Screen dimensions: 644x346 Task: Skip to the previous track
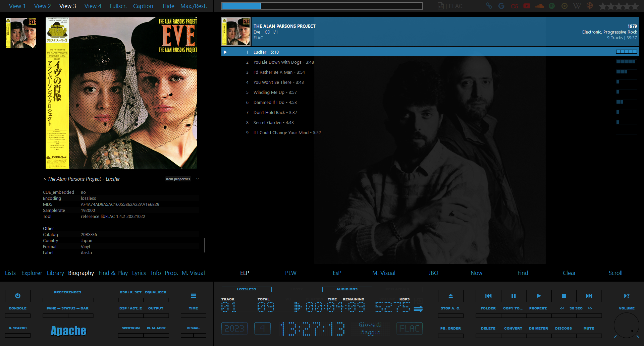point(488,296)
